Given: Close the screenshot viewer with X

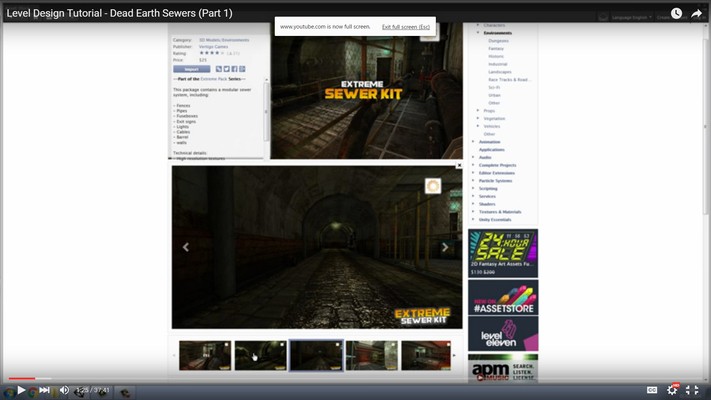Looking at the screenshot, I should click(x=459, y=166).
